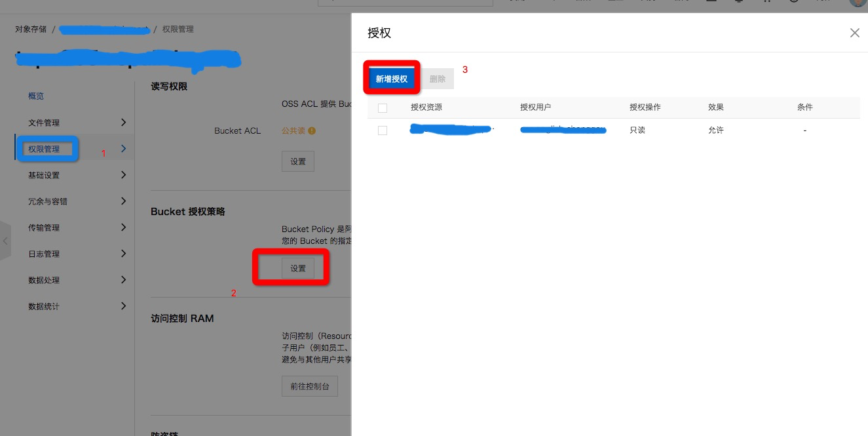Close the 授权 panel with the X icon
The height and width of the screenshot is (436, 868).
(x=854, y=33)
